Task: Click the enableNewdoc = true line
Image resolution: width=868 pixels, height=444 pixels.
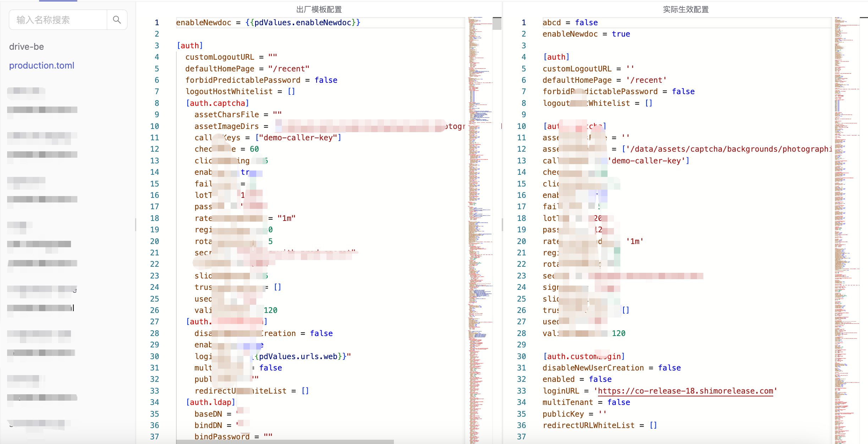Action: click(586, 34)
